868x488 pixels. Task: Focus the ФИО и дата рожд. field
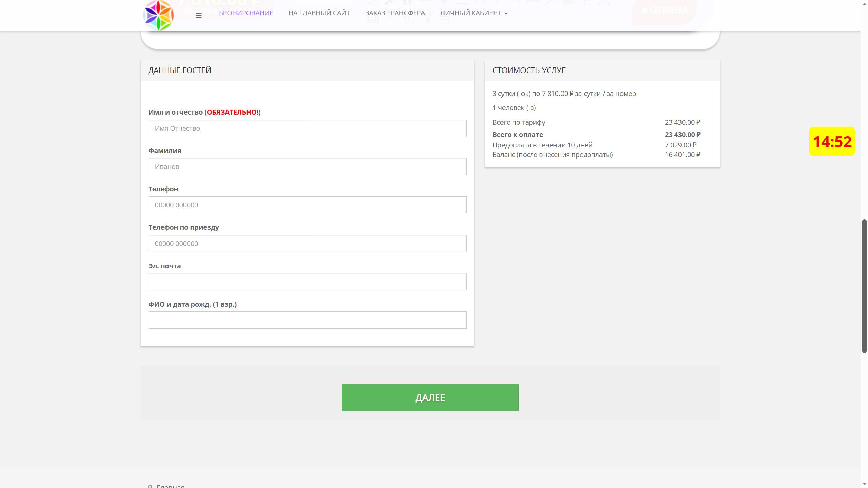(x=307, y=320)
